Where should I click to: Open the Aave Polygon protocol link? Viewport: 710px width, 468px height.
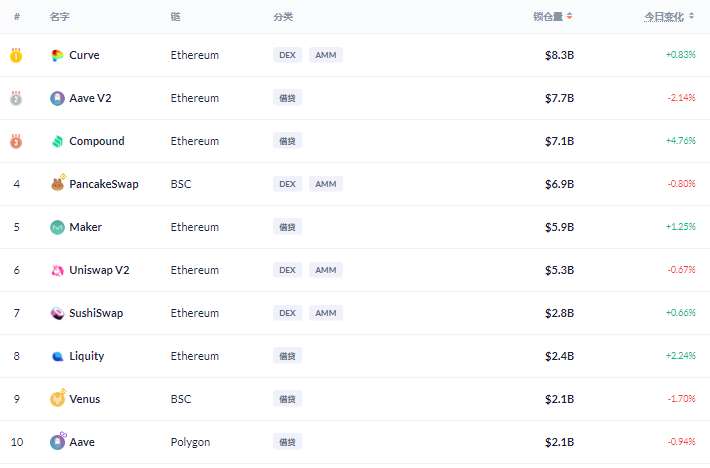[82, 442]
